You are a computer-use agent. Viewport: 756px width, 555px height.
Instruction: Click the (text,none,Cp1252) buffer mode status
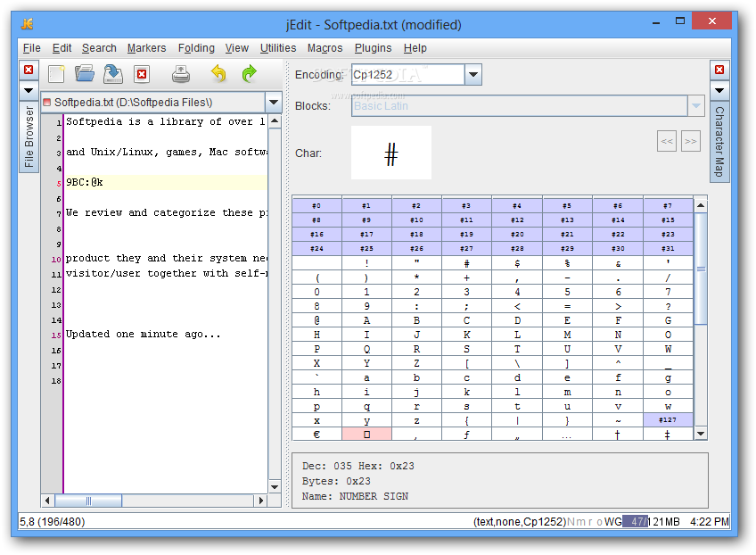tap(520, 522)
